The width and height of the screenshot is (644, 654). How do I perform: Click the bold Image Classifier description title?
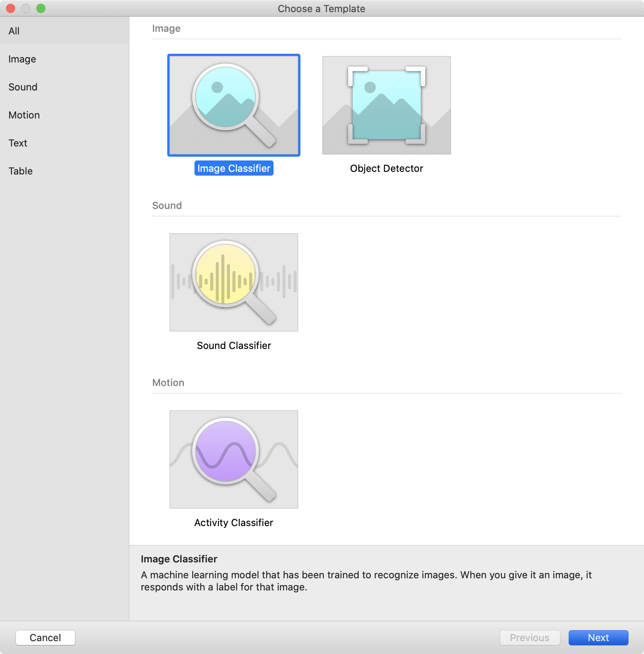(179, 559)
